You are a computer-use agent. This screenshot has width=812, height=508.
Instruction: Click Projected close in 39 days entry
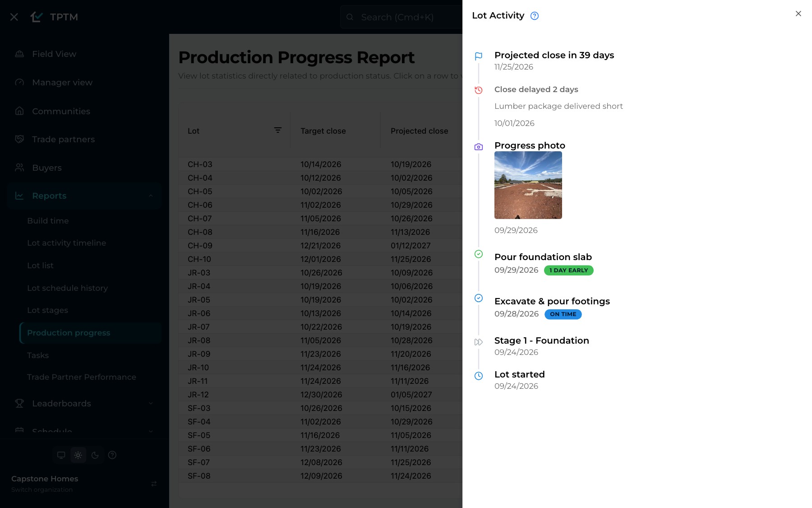point(554,55)
